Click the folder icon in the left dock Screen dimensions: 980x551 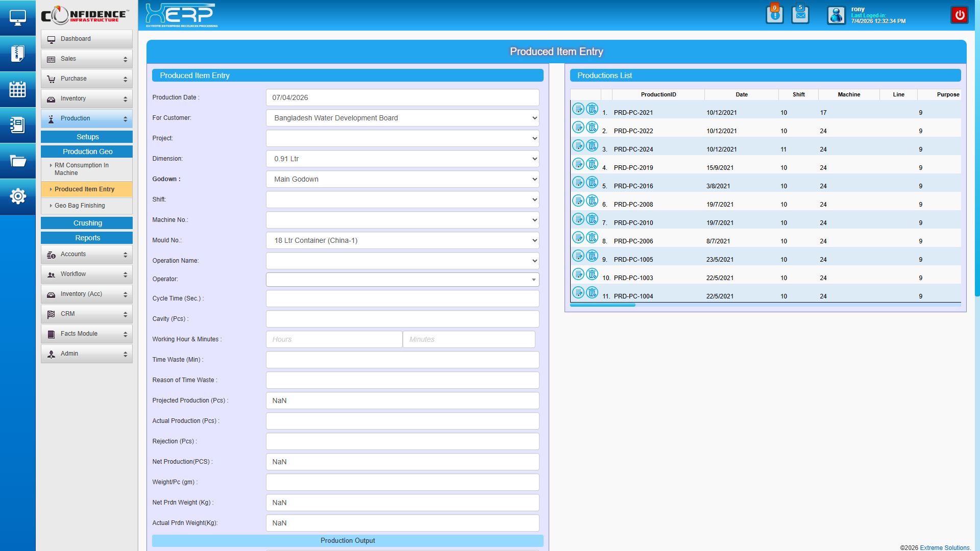[18, 161]
